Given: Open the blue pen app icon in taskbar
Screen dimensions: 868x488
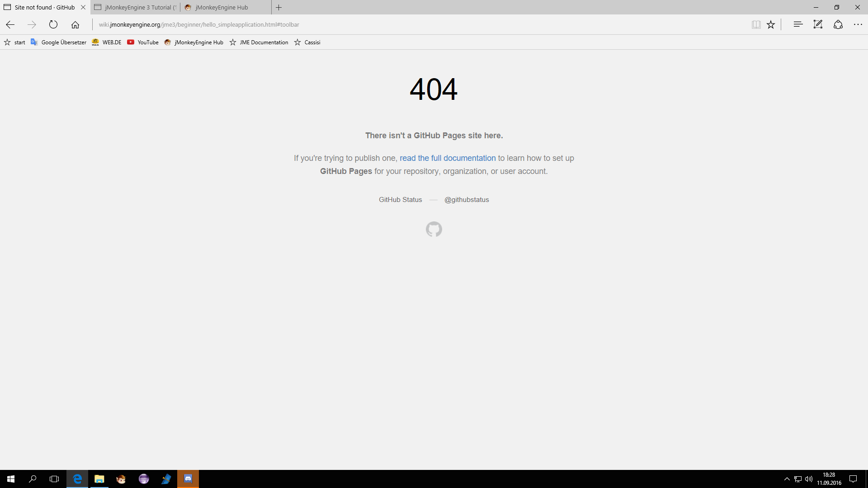Looking at the screenshot, I should click(x=166, y=479).
